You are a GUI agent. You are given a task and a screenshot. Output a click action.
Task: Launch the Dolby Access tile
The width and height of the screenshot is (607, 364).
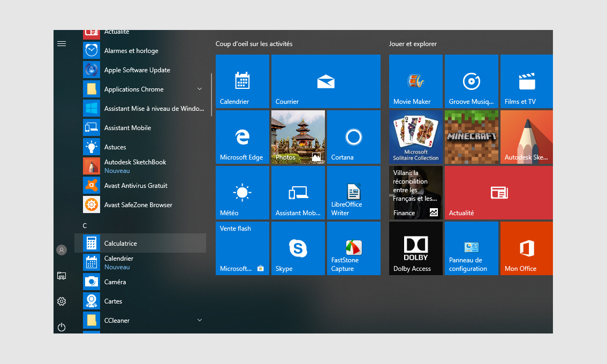pyautogui.click(x=416, y=248)
